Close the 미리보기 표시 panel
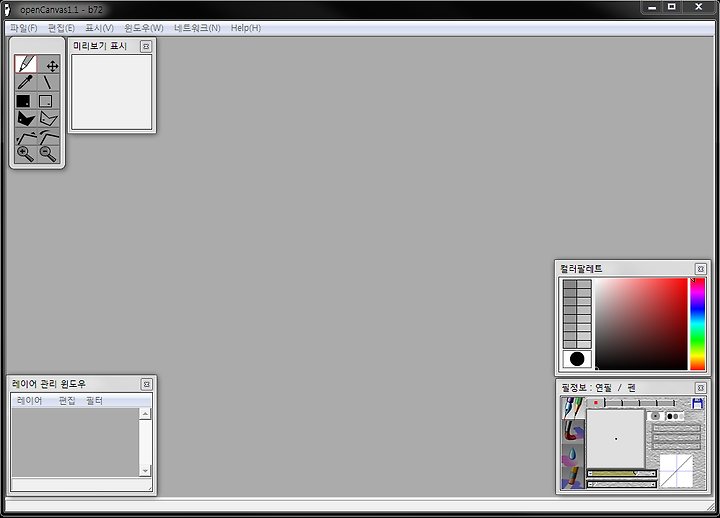 point(146,46)
